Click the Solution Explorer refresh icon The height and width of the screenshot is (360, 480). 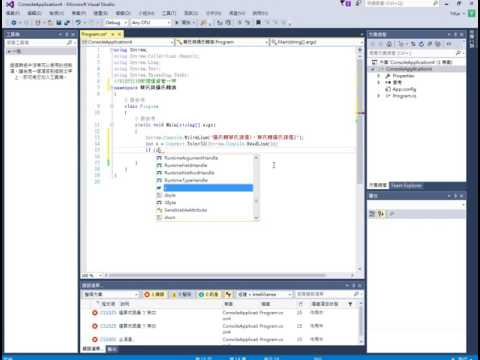(421, 44)
